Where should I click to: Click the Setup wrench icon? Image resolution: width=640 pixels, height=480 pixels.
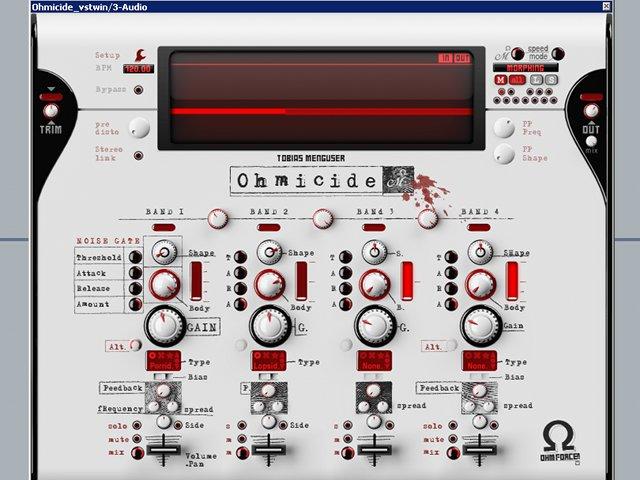point(140,55)
